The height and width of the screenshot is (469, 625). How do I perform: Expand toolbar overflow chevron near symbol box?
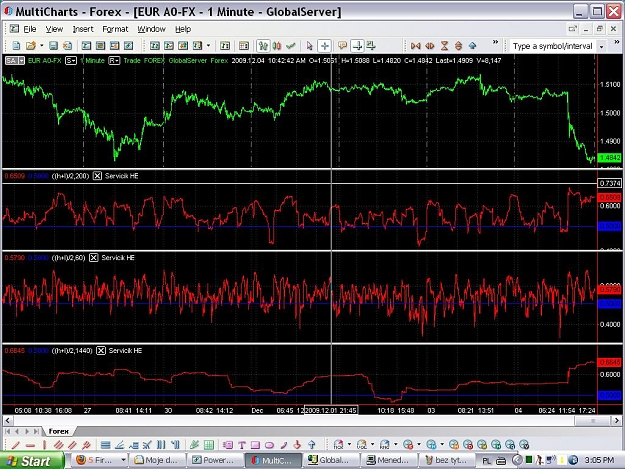coord(495,42)
